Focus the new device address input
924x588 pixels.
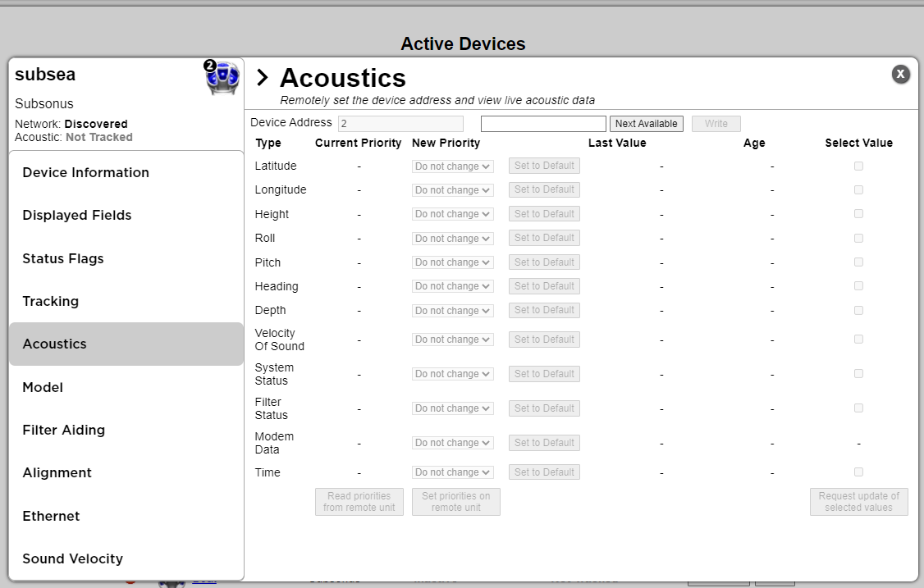543,124
